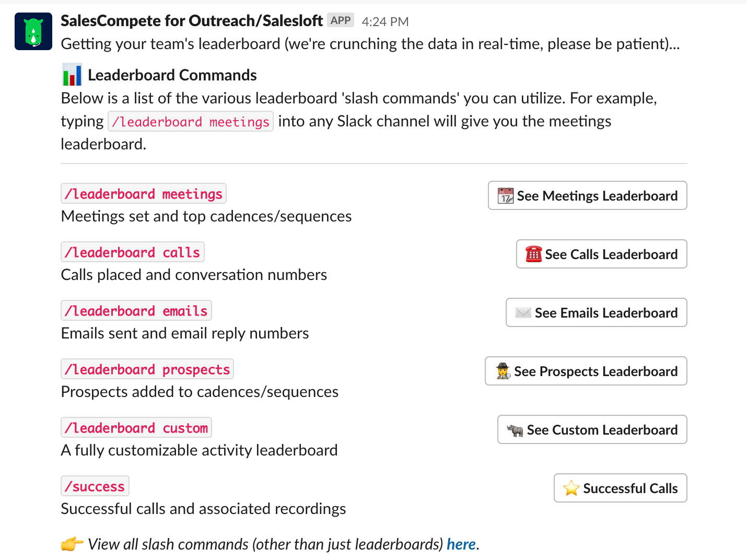Image resolution: width=747 pixels, height=560 pixels.
Task: Click the SalesCompete for Outreach/Salesloft sender name
Action: pyautogui.click(x=192, y=21)
